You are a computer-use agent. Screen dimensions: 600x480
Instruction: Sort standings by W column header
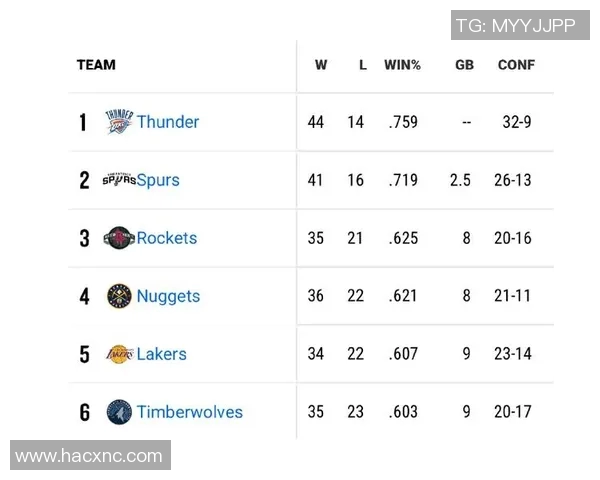pyautogui.click(x=321, y=65)
